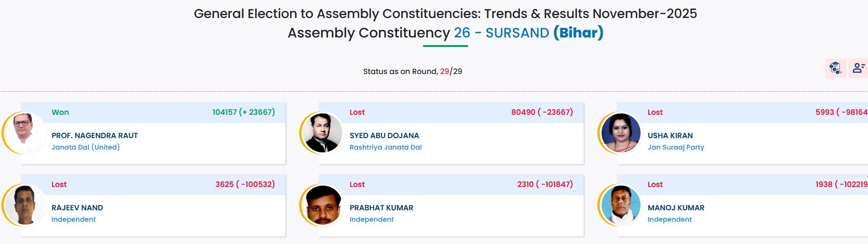Click the green Won status label

pos(60,113)
